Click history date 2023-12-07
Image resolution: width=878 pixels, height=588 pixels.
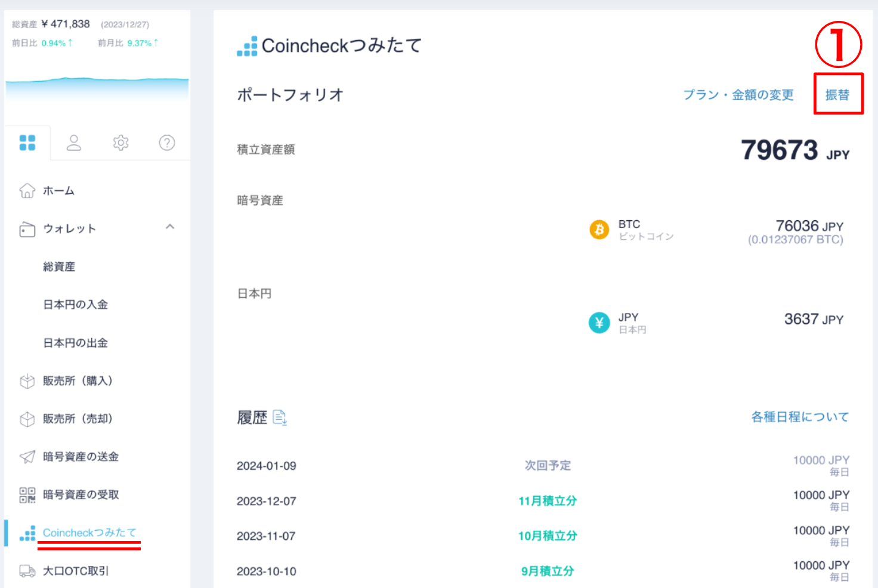click(x=267, y=501)
